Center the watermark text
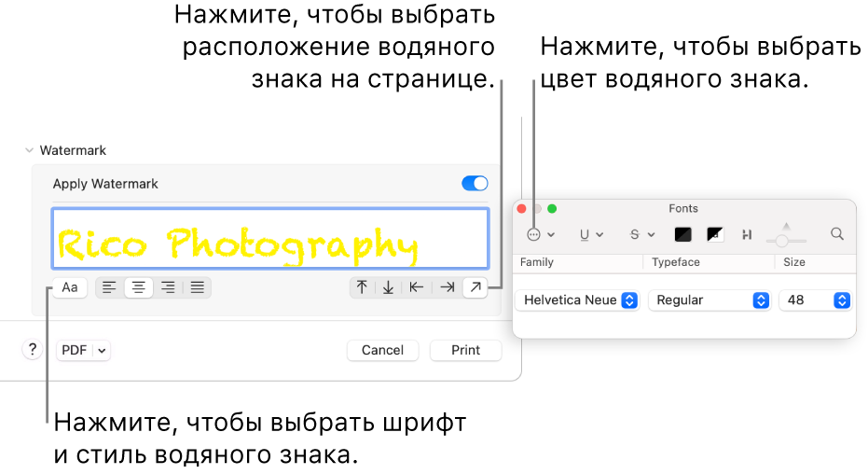The image size is (868, 474). coord(138,287)
